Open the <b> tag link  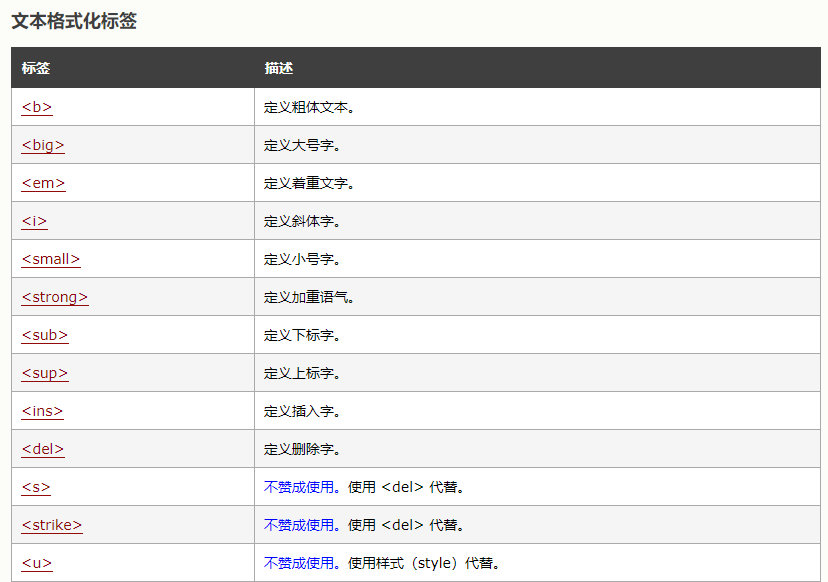coord(36,107)
